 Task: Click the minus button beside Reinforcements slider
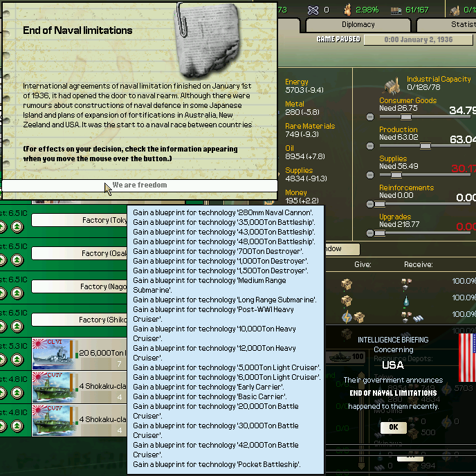370,204
